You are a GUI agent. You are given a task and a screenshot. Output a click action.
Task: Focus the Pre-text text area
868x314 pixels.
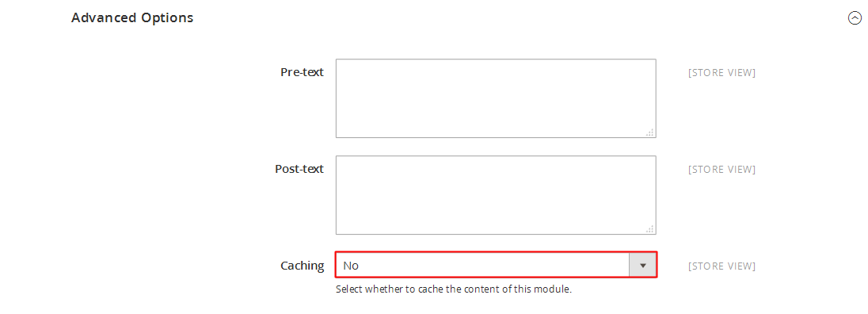(x=496, y=98)
